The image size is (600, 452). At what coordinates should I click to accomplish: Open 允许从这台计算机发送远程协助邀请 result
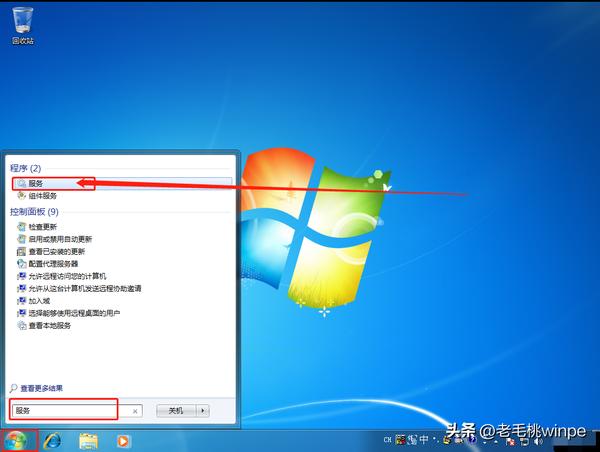click(x=79, y=288)
